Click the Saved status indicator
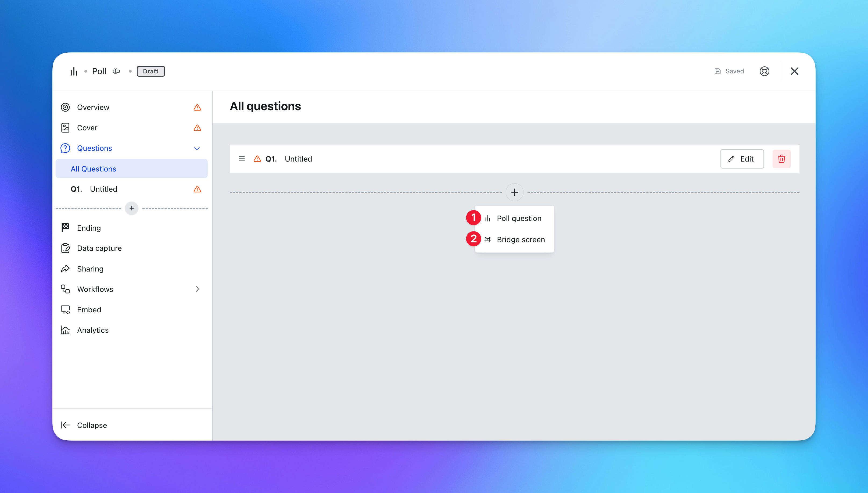Image resolution: width=868 pixels, height=493 pixels. [729, 71]
